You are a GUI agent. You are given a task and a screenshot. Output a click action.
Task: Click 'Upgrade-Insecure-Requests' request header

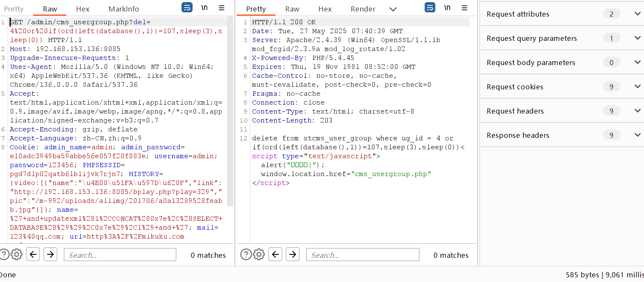[69, 58]
